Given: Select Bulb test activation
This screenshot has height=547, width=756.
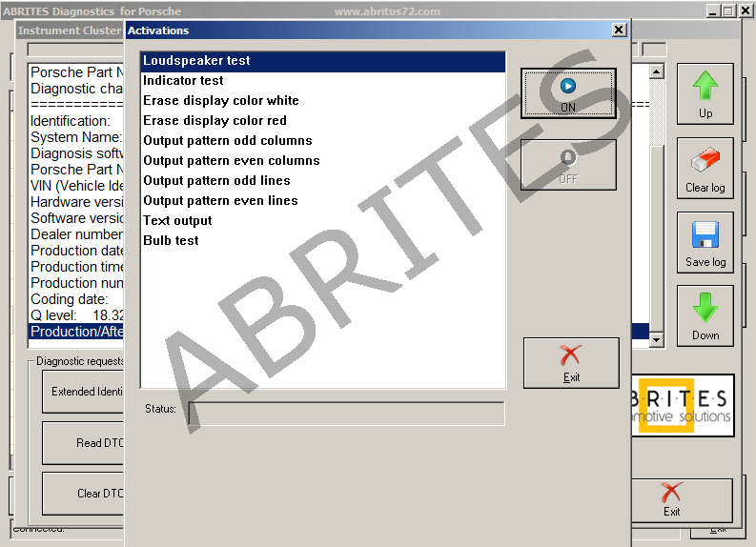Looking at the screenshot, I should click(322, 240).
